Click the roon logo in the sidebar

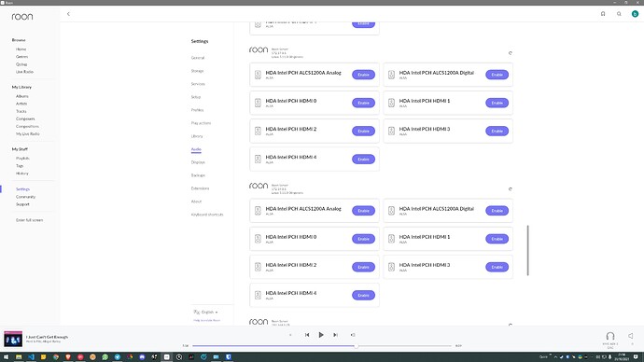pyautogui.click(x=22, y=17)
